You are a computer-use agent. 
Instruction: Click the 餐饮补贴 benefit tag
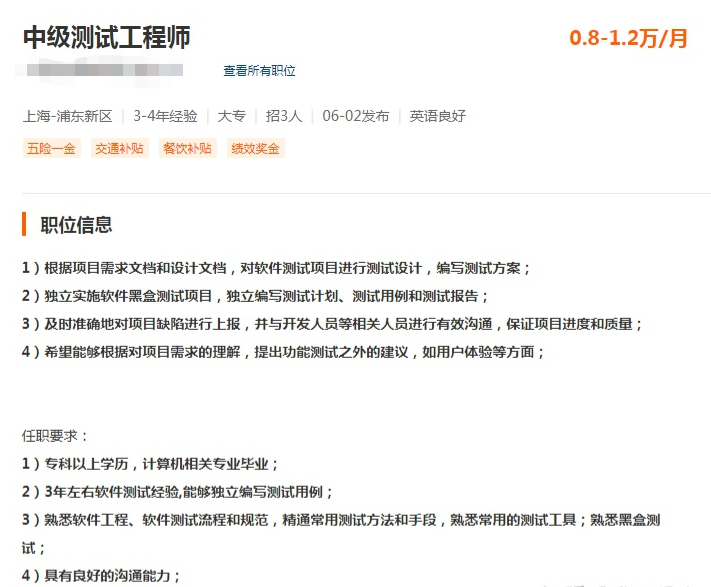(188, 149)
